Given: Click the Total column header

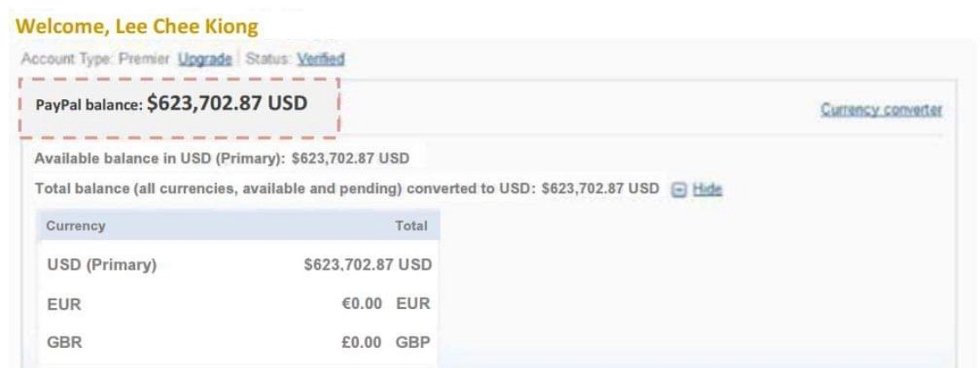Looking at the screenshot, I should [x=411, y=226].
